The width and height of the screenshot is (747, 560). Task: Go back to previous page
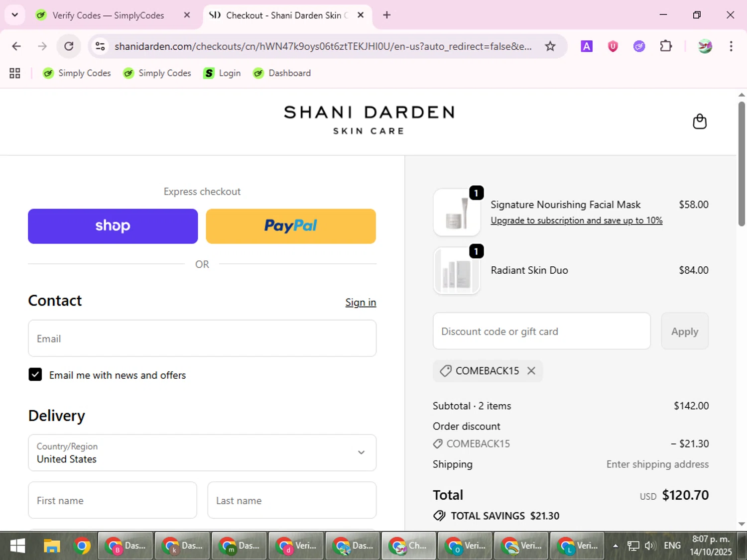[x=16, y=46]
